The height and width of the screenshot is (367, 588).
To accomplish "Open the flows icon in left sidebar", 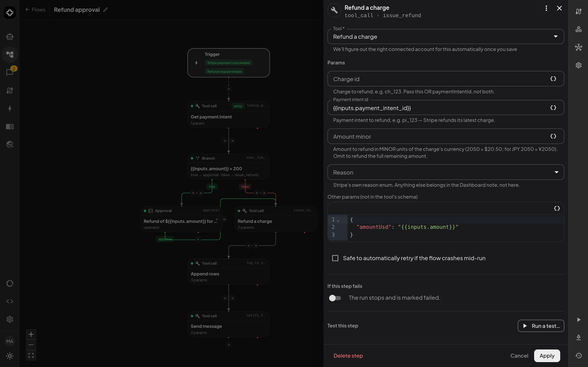I will coord(10,54).
